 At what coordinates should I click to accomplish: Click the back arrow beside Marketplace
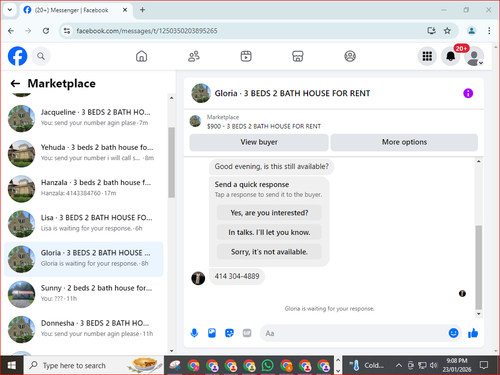(x=15, y=83)
